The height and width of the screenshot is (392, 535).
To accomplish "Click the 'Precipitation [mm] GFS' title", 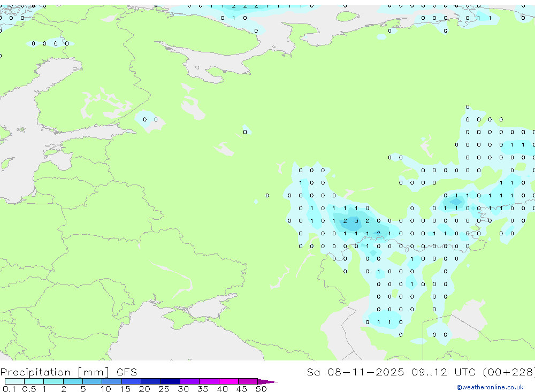I will coord(68,372).
